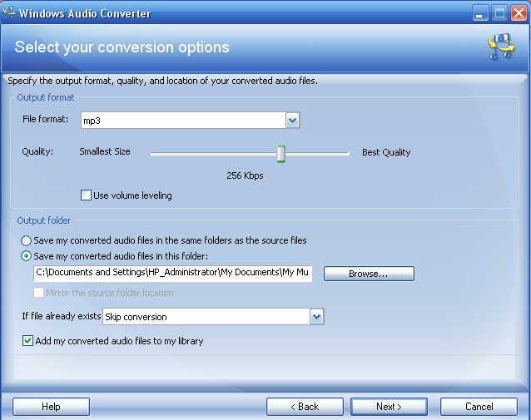Click the File format: label
This screenshot has width=531, height=420.
[46, 119]
